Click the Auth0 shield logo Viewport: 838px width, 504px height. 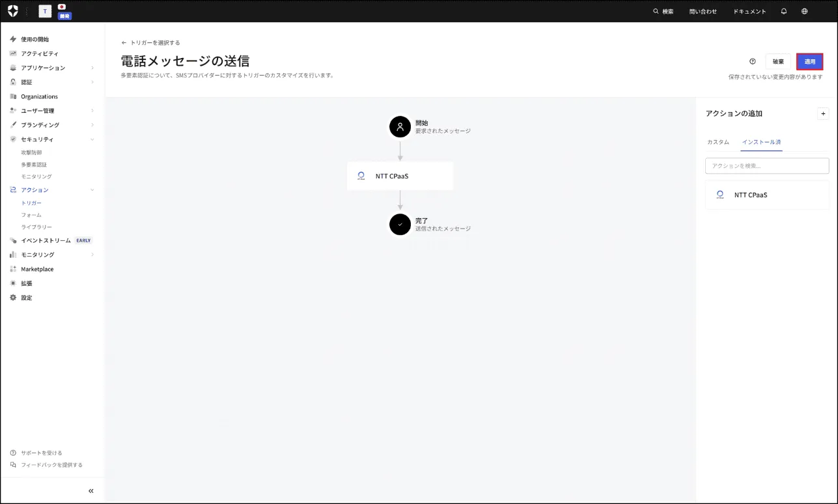(x=13, y=11)
